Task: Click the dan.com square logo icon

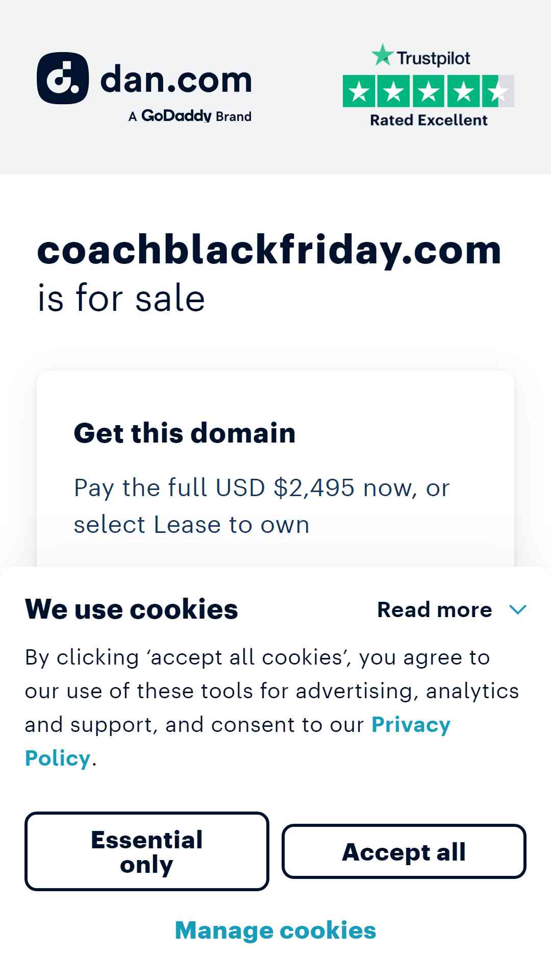Action: pos(63,78)
